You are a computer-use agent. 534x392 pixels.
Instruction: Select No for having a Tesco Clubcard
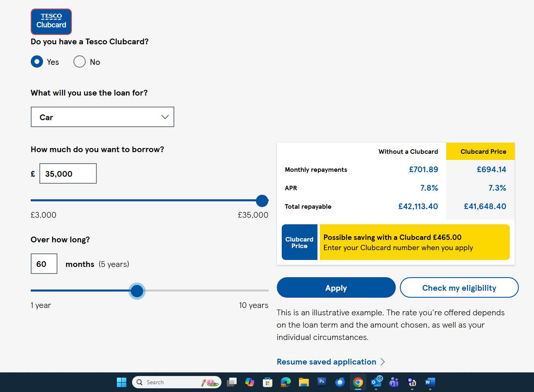coord(80,62)
